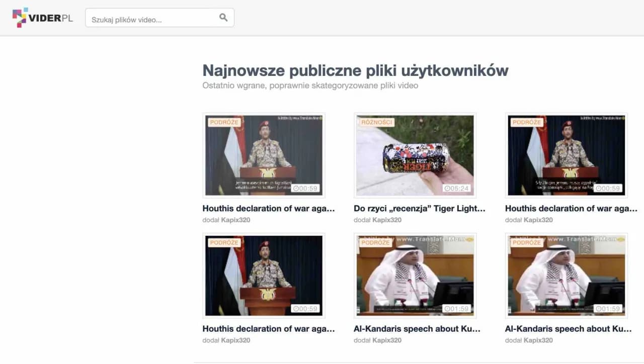Open the top-right Houthis video thumbnail
This screenshot has height=364, width=644.
pos(566,155)
